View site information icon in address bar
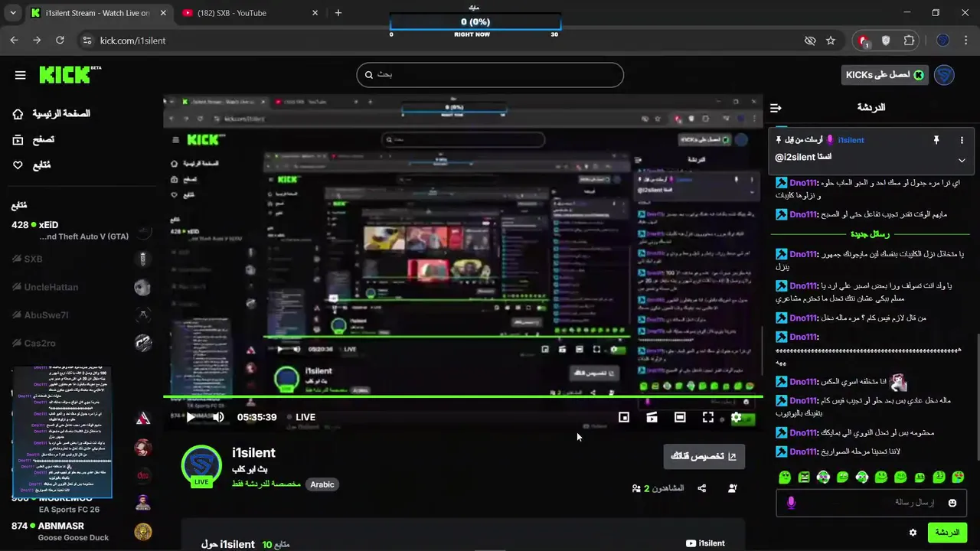This screenshot has height=551, width=980. point(87,41)
